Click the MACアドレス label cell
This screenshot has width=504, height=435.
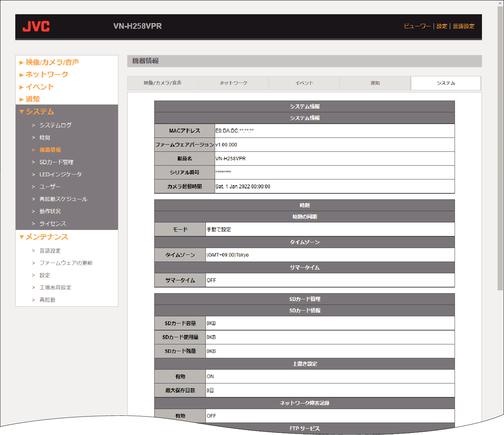(185, 131)
